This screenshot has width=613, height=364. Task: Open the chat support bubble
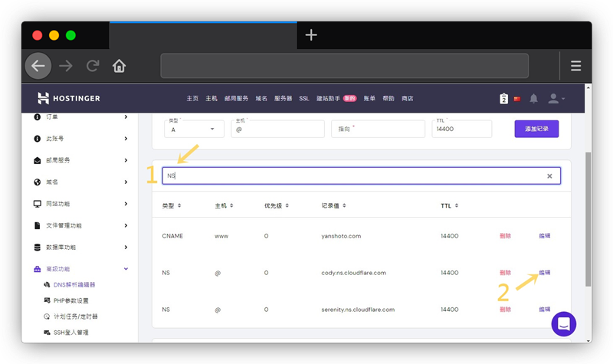pos(564,323)
